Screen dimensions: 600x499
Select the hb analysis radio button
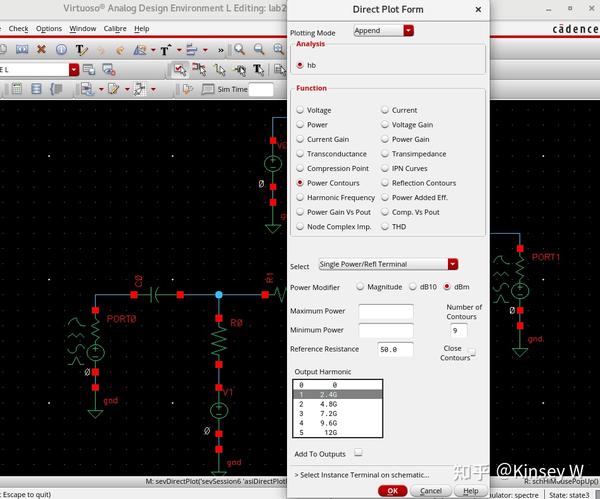(x=300, y=65)
